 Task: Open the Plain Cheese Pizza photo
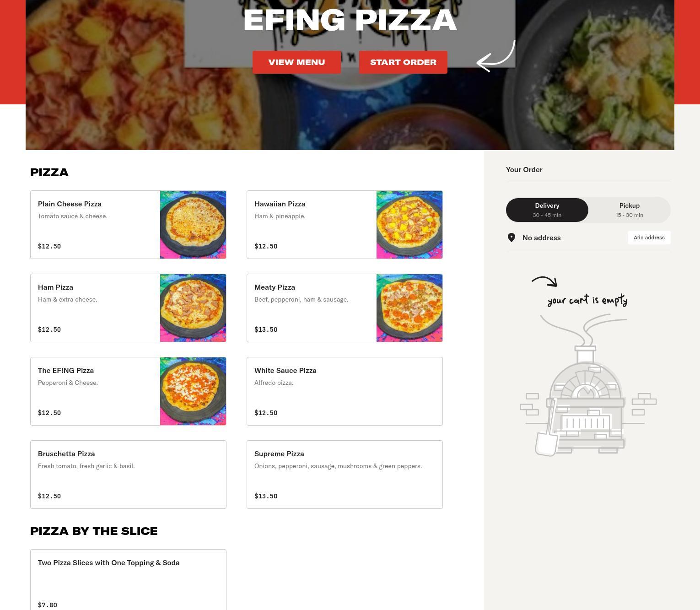pyautogui.click(x=193, y=225)
